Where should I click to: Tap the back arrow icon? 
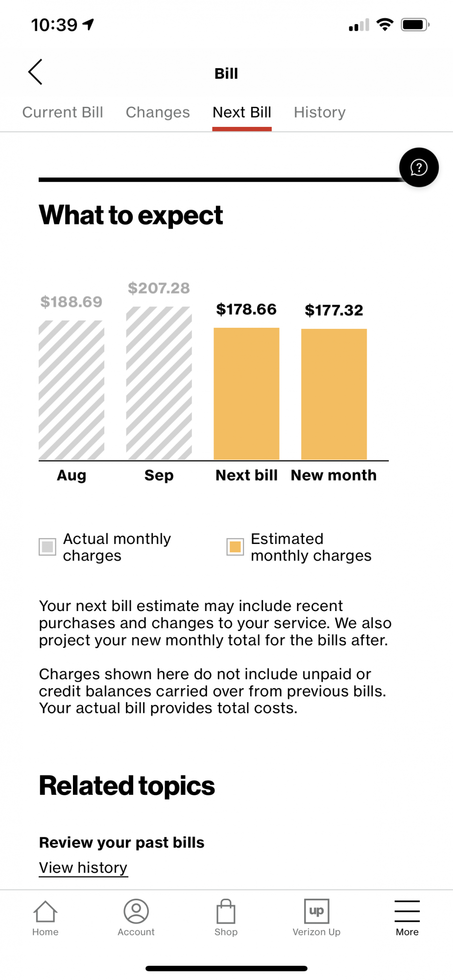click(35, 72)
